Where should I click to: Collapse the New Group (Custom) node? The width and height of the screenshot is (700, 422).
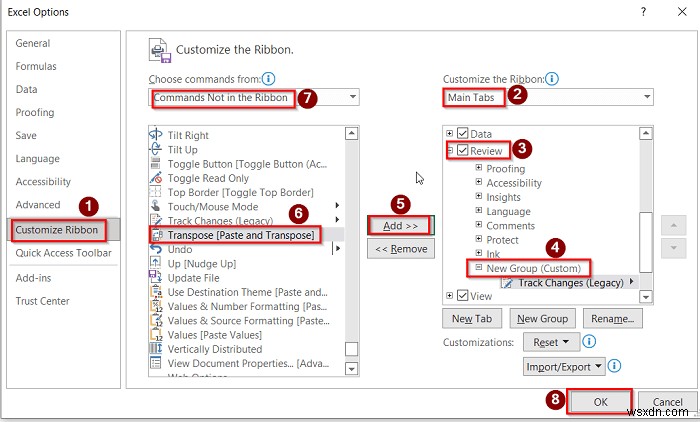click(479, 267)
